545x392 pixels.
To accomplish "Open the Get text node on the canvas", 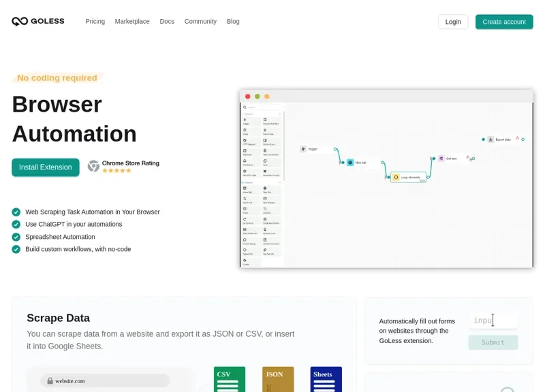I will (x=450, y=159).
